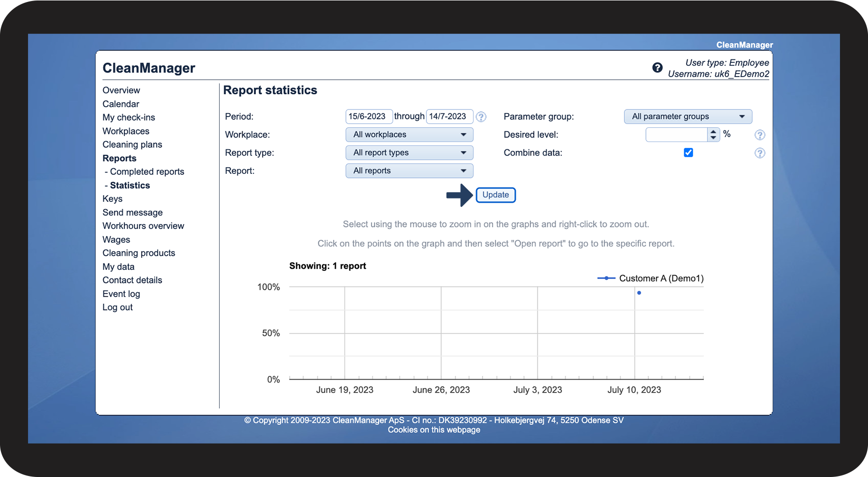Screen dimensions: 868x477
Task: Open Workhours overview page
Action: pyautogui.click(x=143, y=226)
